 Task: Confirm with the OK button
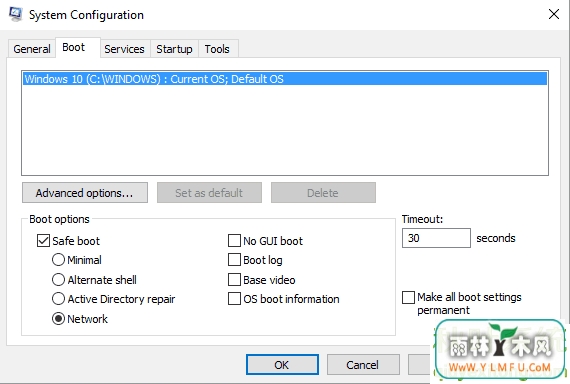[282, 364]
